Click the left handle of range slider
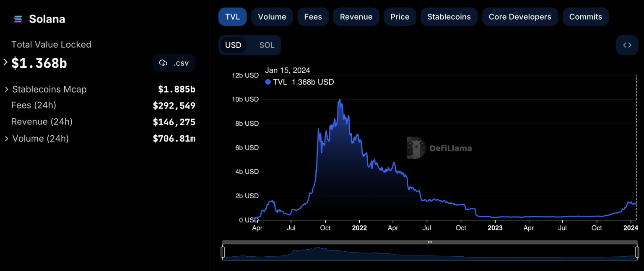The image size is (644, 271). tap(223, 252)
